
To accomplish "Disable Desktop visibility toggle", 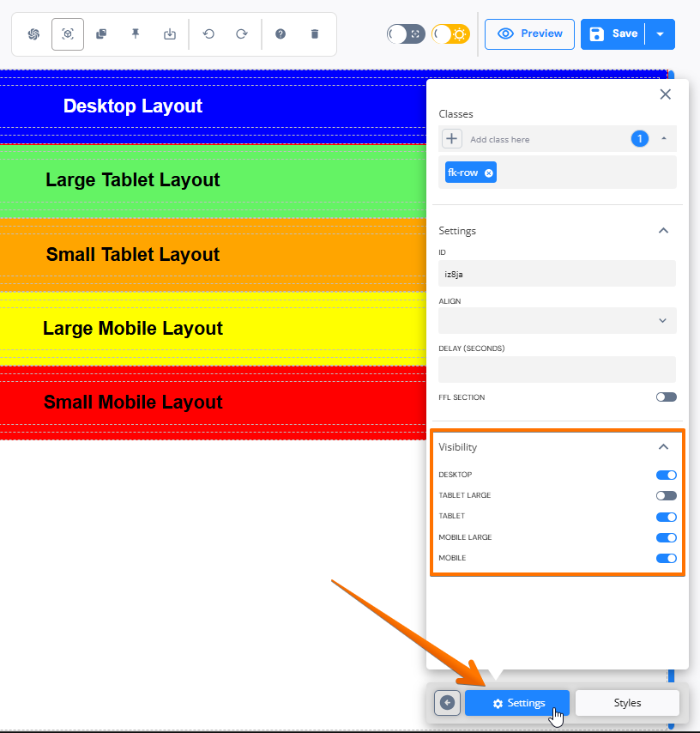I will pyautogui.click(x=666, y=475).
